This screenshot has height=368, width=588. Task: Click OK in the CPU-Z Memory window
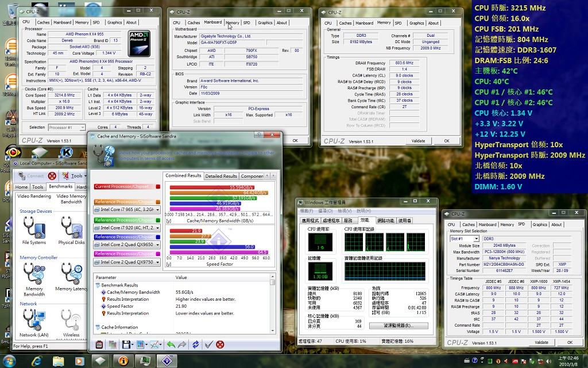[447, 141]
